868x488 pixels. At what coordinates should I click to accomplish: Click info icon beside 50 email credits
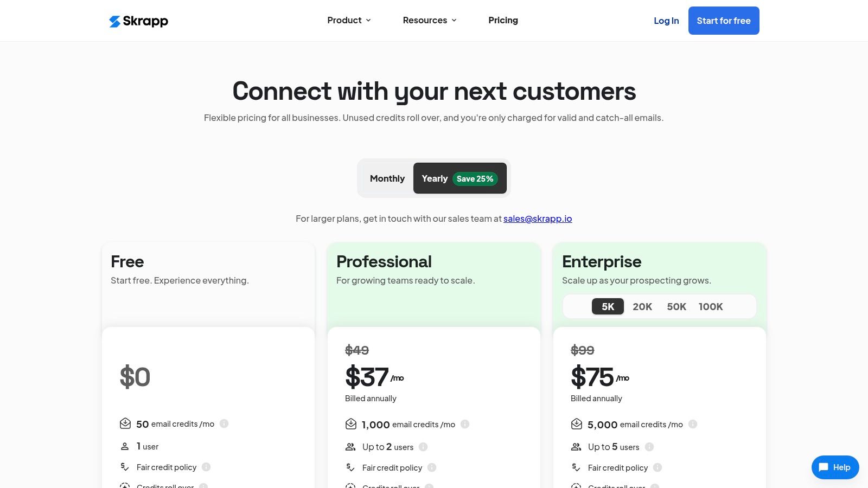[224, 423]
